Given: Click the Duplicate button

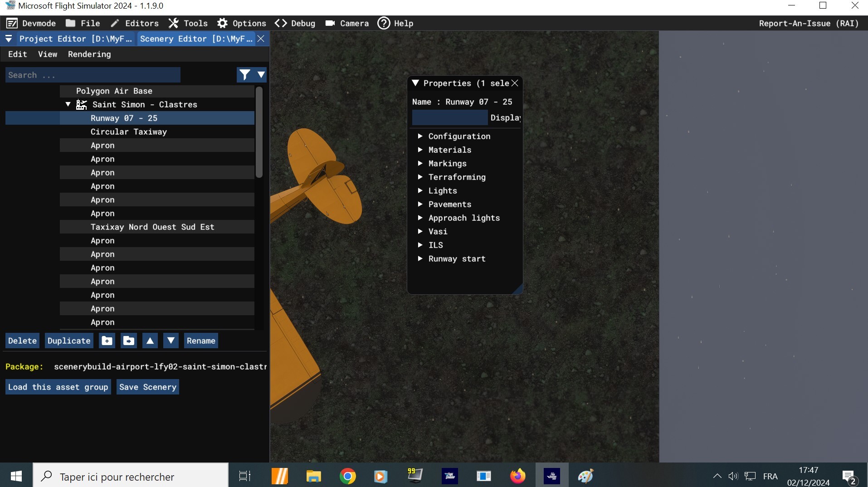Looking at the screenshot, I should click(x=69, y=341).
